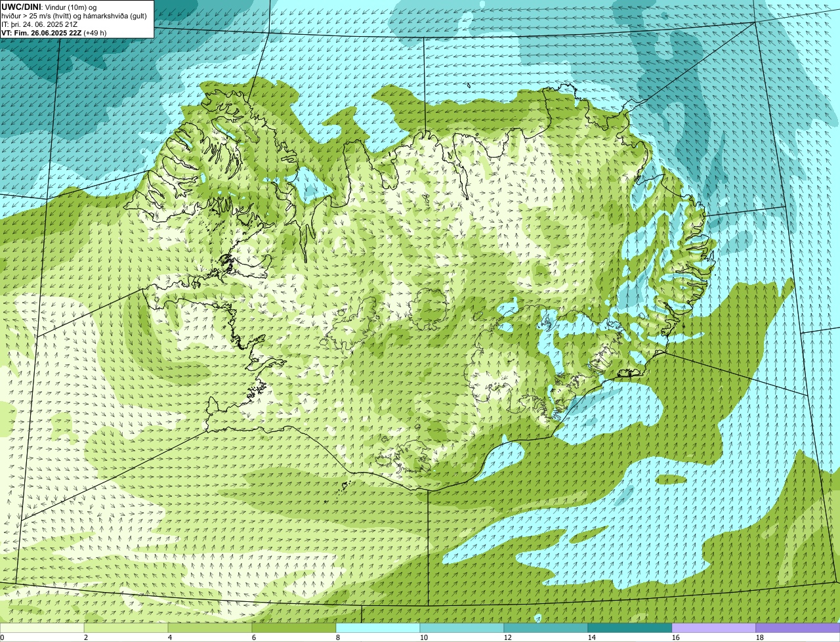Screen dimensions: 840x642
Task: Pick the legend swatch between 12 and 14
Action: click(546, 628)
